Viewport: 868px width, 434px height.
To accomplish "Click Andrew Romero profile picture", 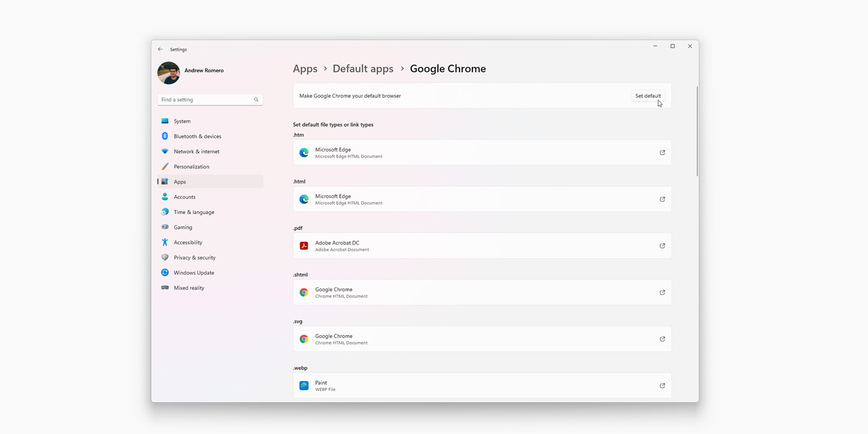I will tap(168, 73).
